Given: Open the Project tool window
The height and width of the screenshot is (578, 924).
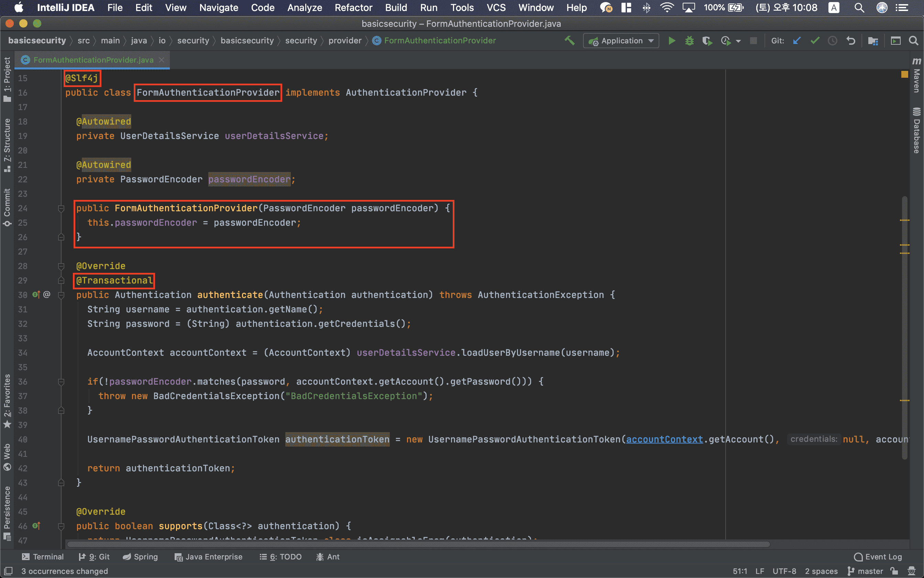Looking at the screenshot, I should [x=7, y=79].
